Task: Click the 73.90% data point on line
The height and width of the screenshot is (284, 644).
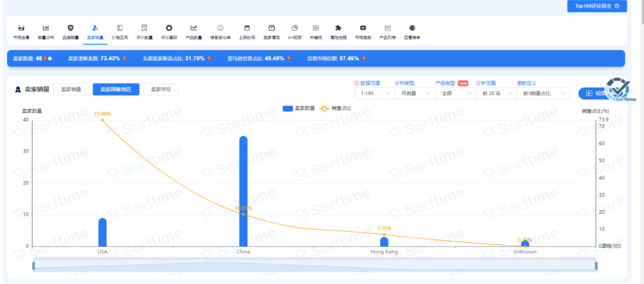Action: tap(103, 120)
